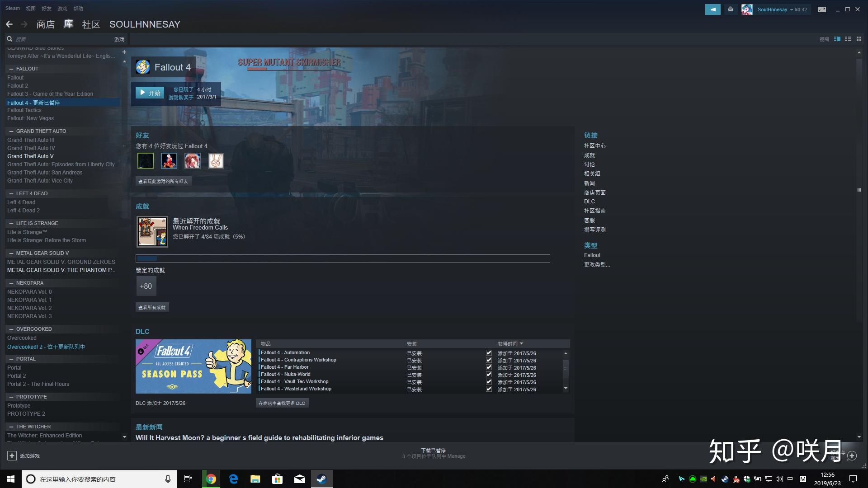The height and width of the screenshot is (488, 868).
Task: Open the 商店 store tab
Action: pos(45,24)
